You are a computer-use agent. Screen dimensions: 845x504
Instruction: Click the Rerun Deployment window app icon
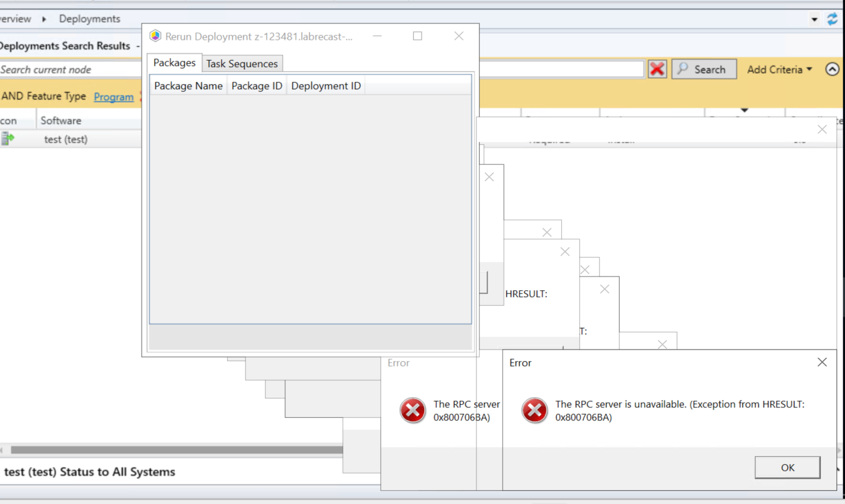click(155, 36)
